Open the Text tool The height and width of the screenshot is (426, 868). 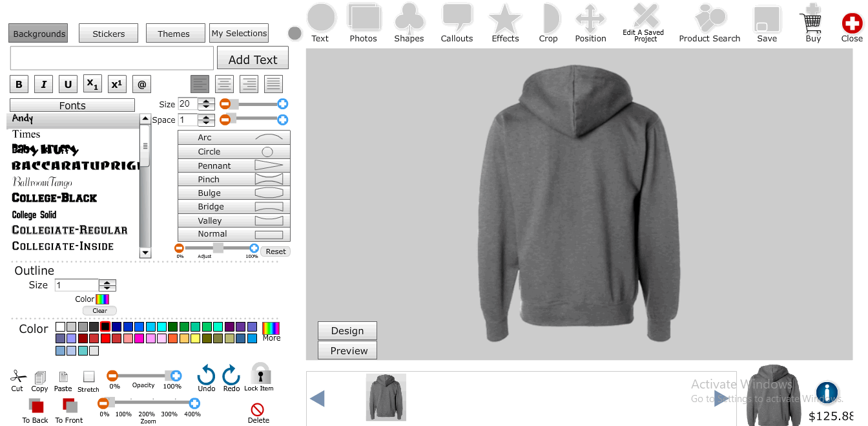pyautogui.click(x=321, y=23)
